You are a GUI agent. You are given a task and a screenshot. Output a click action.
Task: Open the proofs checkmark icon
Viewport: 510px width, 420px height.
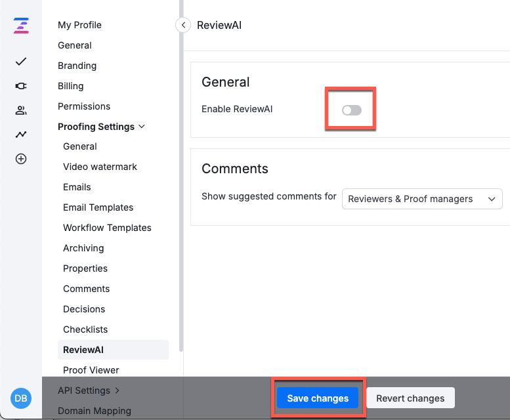click(x=21, y=62)
